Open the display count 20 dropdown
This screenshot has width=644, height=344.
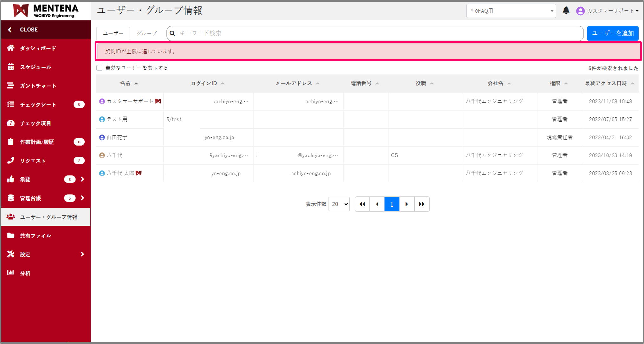pos(339,204)
